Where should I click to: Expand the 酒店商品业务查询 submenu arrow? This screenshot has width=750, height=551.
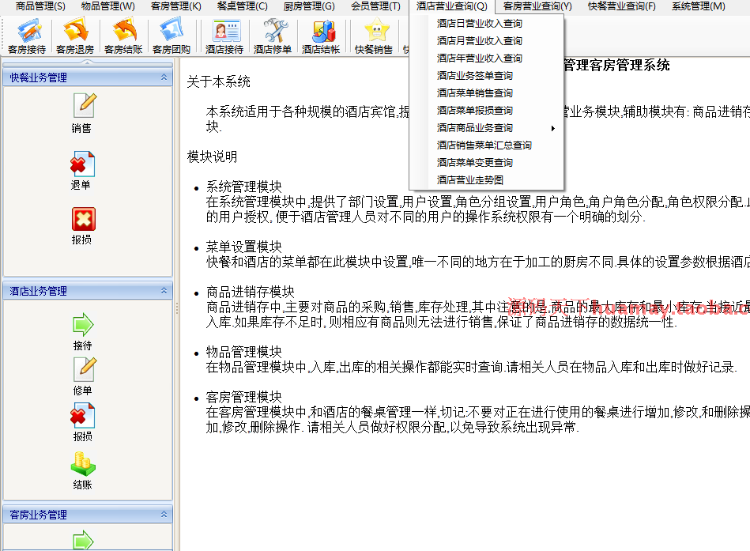(553, 128)
